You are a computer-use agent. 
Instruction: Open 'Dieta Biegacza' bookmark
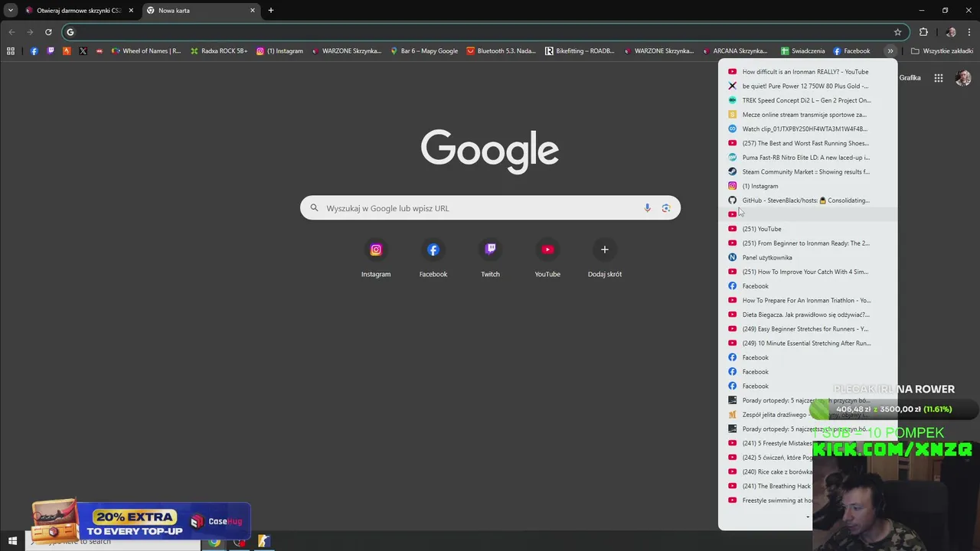[x=808, y=315]
